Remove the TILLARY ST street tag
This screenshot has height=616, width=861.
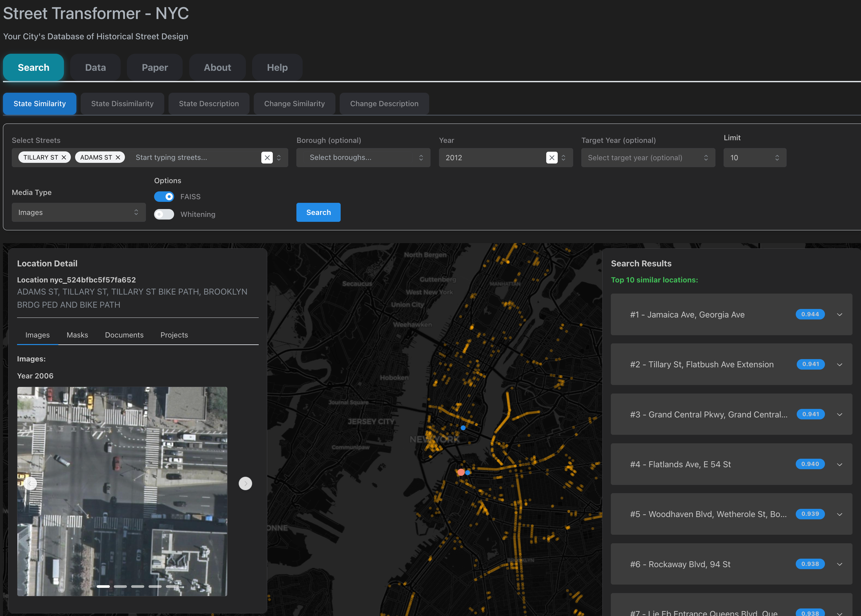(x=64, y=157)
